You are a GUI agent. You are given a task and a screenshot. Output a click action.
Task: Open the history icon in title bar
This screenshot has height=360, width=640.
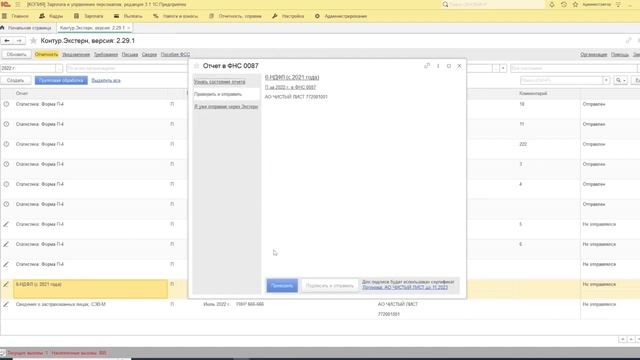click(x=564, y=4)
